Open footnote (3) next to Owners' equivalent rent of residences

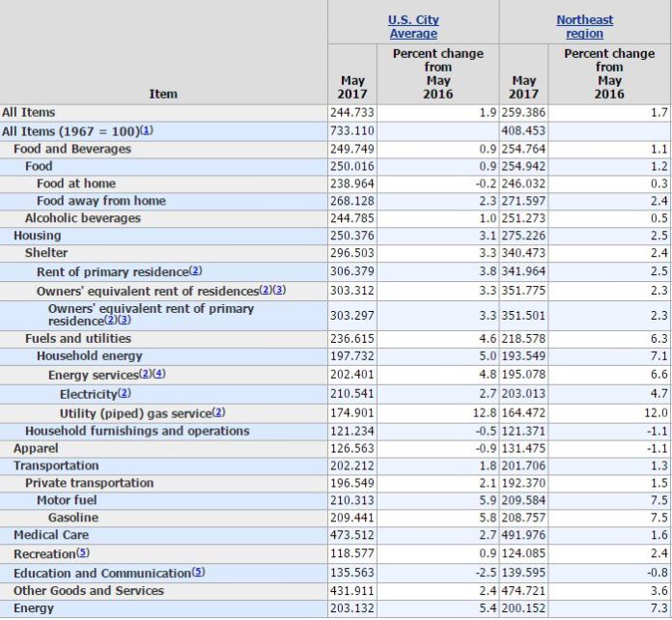click(x=279, y=290)
